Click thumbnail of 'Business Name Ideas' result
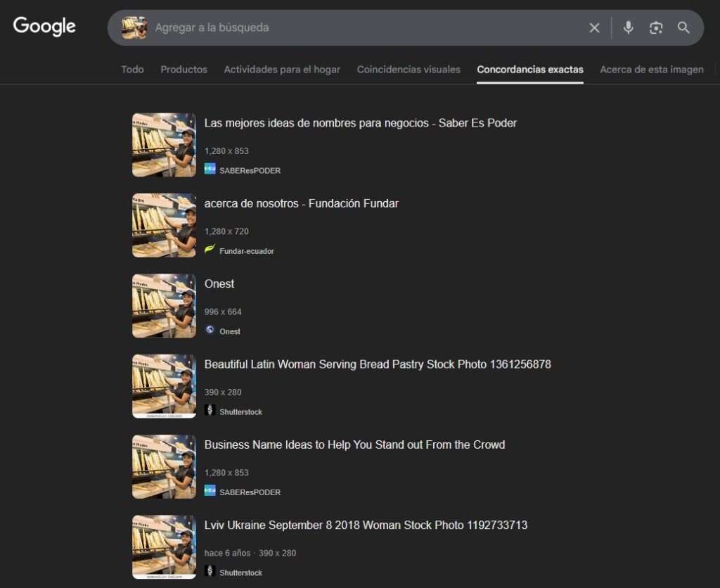The width and height of the screenshot is (720, 588). (164, 467)
